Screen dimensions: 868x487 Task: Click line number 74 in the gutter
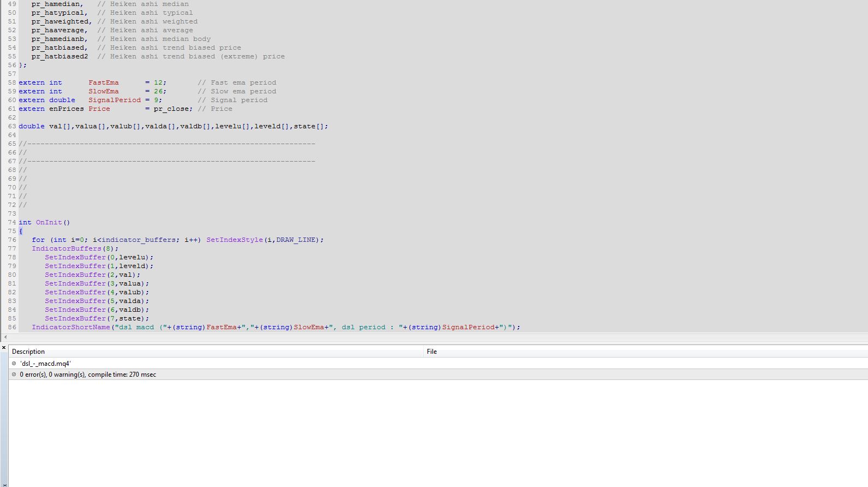(11, 222)
